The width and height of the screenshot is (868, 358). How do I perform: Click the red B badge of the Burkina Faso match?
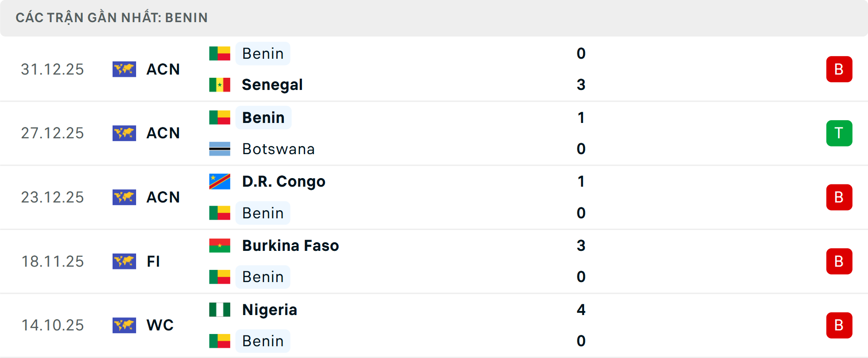pyautogui.click(x=840, y=261)
